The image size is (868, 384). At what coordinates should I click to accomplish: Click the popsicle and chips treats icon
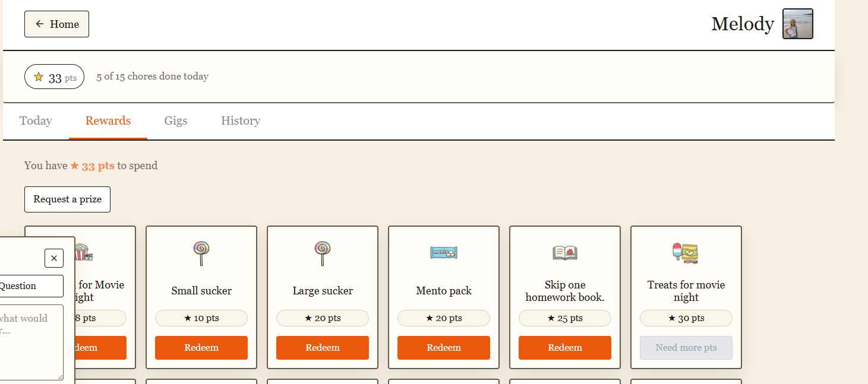(686, 253)
